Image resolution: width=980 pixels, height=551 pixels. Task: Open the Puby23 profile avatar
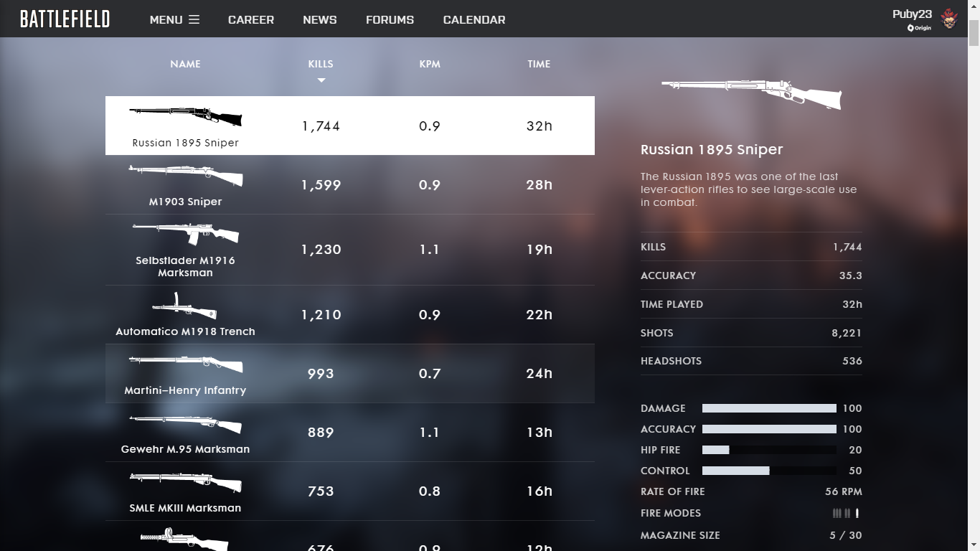pyautogui.click(x=949, y=19)
